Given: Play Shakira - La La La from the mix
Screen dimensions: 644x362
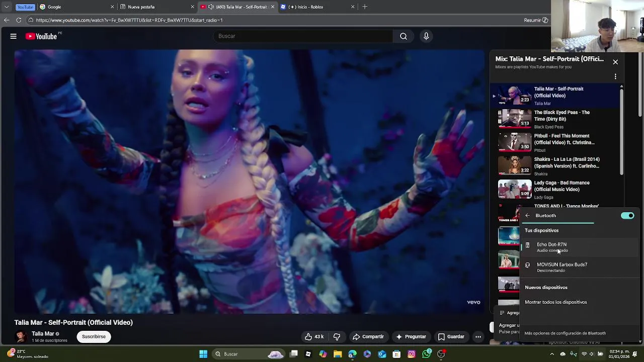Looking at the screenshot, I should tap(556, 166).
